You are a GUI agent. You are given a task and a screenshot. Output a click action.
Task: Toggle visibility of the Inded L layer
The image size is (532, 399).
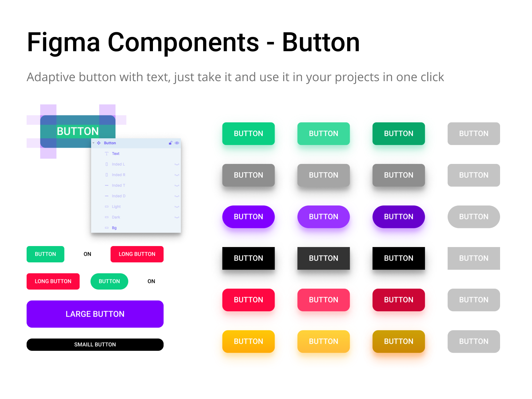pyautogui.click(x=177, y=164)
